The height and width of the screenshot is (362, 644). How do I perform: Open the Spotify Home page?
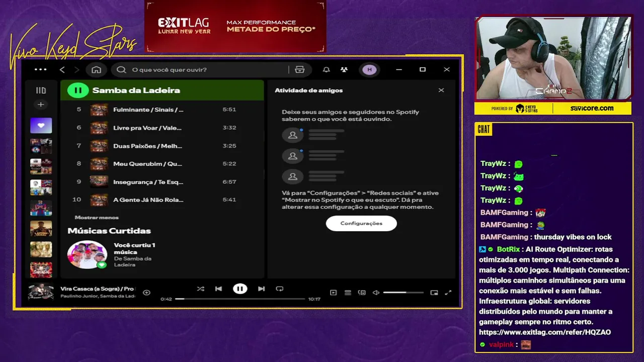(97, 69)
